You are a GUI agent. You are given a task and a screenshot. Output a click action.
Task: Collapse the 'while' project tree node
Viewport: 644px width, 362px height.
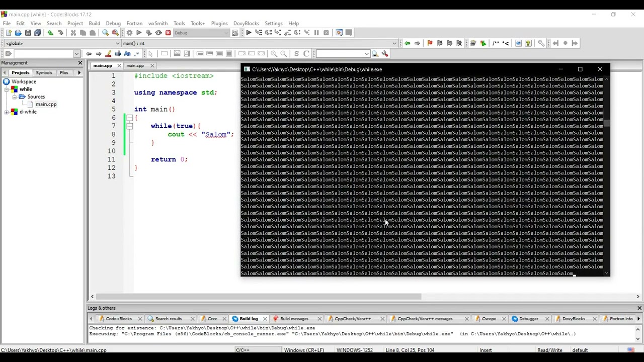pyautogui.click(x=7, y=89)
